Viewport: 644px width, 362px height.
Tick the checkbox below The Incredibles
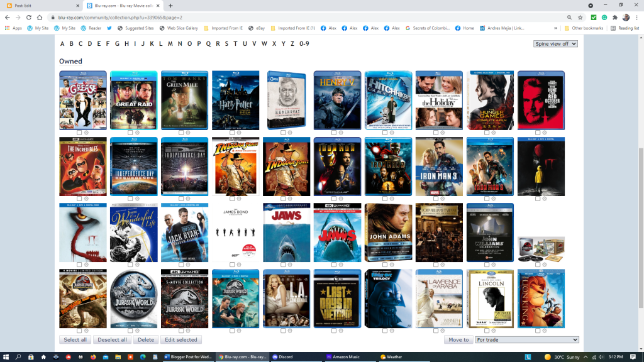click(x=79, y=199)
